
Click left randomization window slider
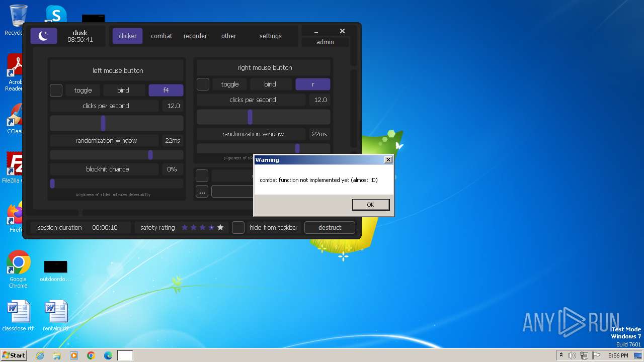coord(117,155)
